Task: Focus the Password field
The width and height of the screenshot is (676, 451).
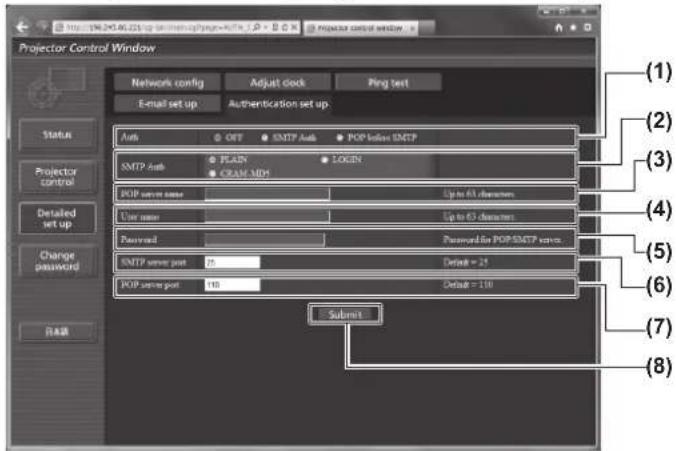Action: 264,239
